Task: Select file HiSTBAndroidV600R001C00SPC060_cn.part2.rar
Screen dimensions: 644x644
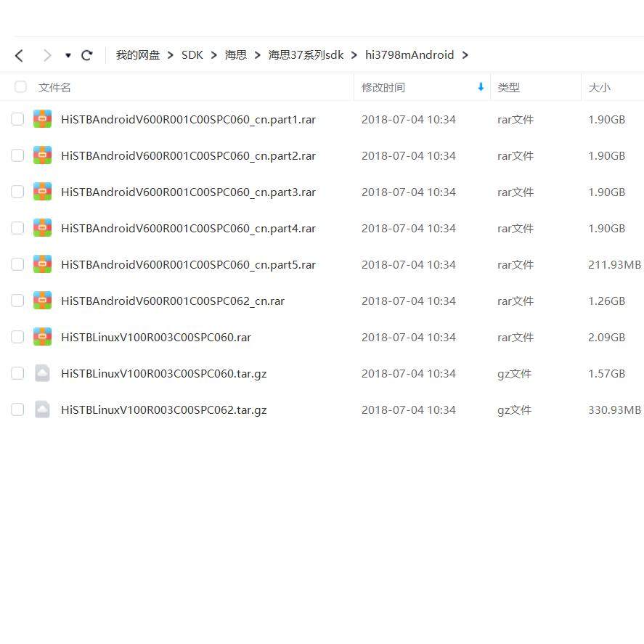Action: 189,155
